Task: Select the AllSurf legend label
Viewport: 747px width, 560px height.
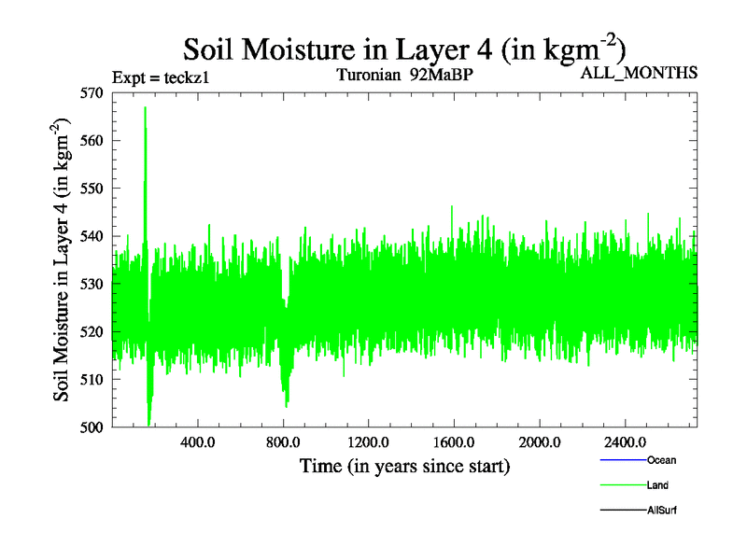Action: point(662,511)
